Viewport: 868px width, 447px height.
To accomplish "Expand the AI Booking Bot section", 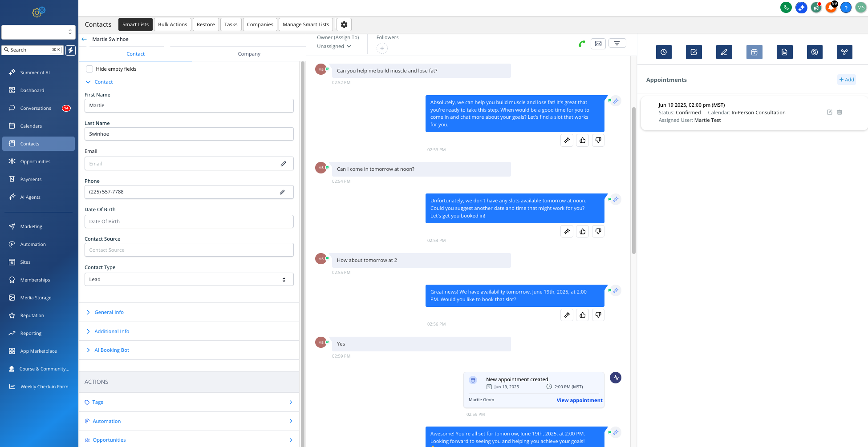I will pos(107,350).
